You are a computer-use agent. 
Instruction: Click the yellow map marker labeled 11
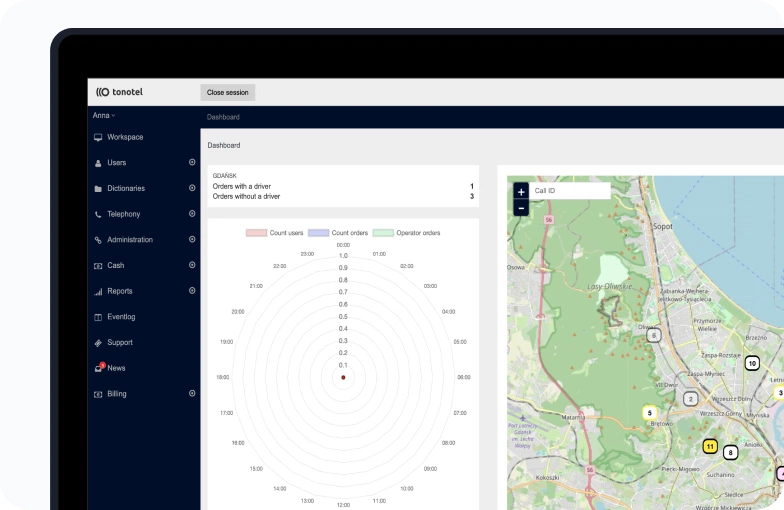(x=710, y=447)
